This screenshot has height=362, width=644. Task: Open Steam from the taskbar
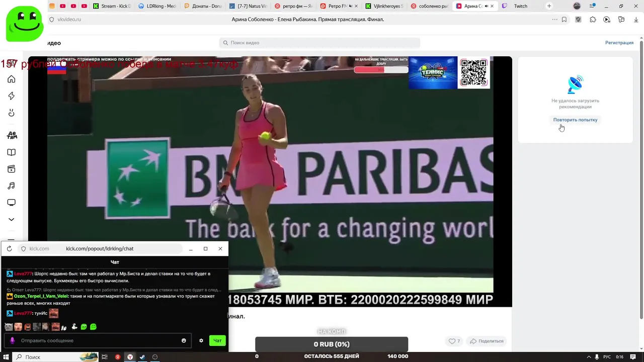pos(142,357)
